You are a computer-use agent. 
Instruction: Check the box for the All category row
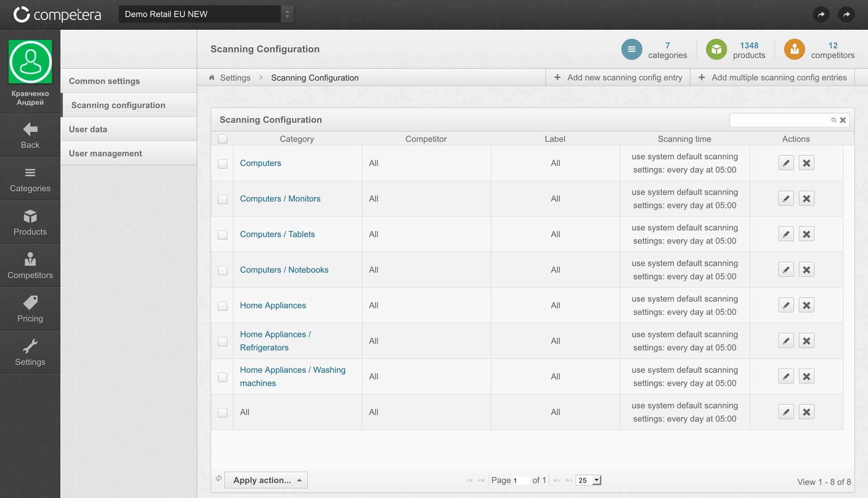click(222, 413)
